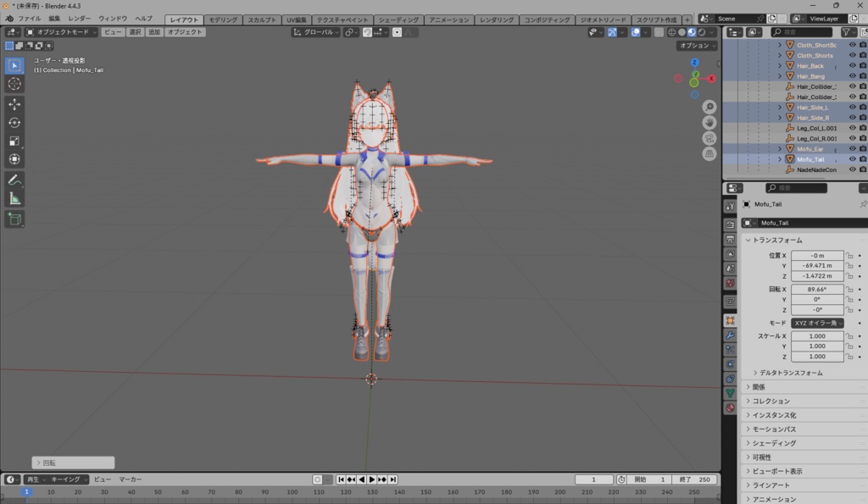Hide Mofu_Tail with its eye icon

pyautogui.click(x=853, y=159)
